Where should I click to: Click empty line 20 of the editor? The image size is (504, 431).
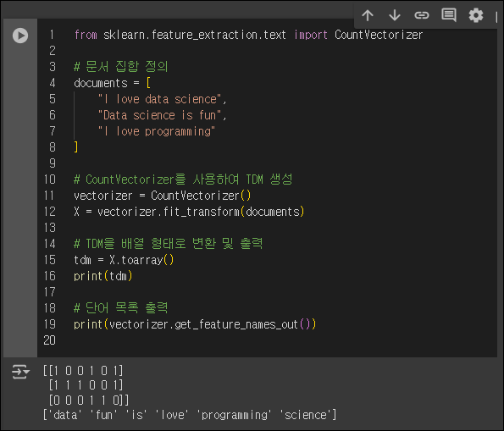coord(267,340)
